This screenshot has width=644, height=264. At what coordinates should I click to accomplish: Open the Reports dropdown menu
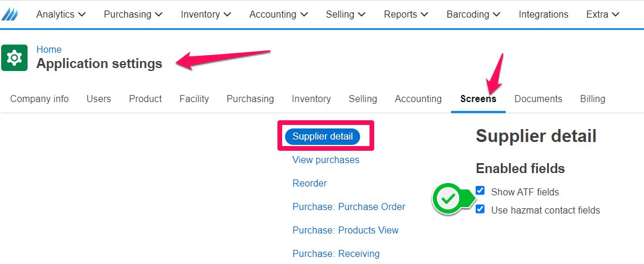pyautogui.click(x=406, y=14)
